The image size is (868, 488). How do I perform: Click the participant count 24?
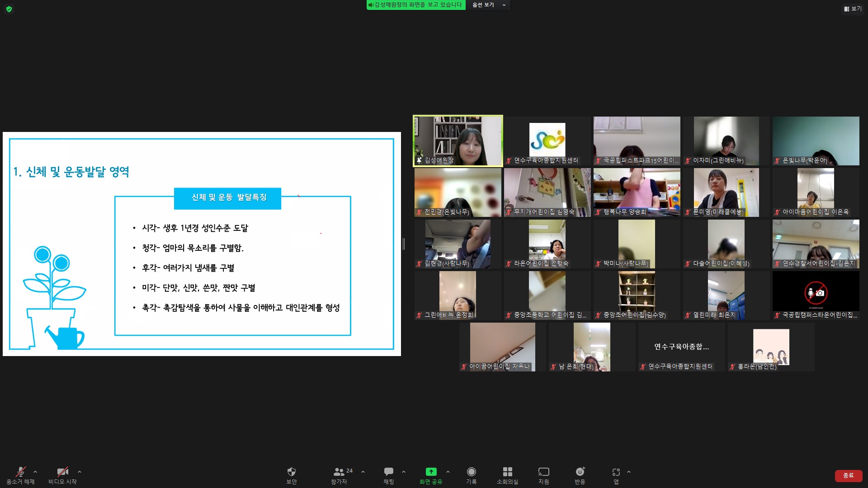pos(349,471)
